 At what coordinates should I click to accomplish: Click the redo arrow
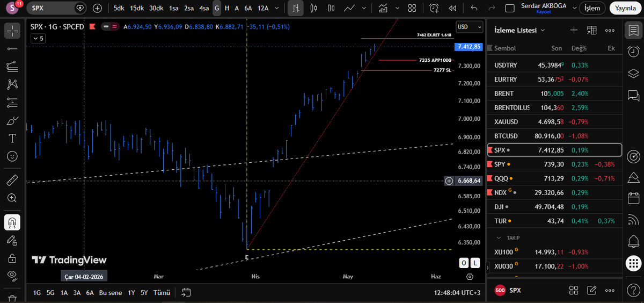pyautogui.click(x=492, y=8)
